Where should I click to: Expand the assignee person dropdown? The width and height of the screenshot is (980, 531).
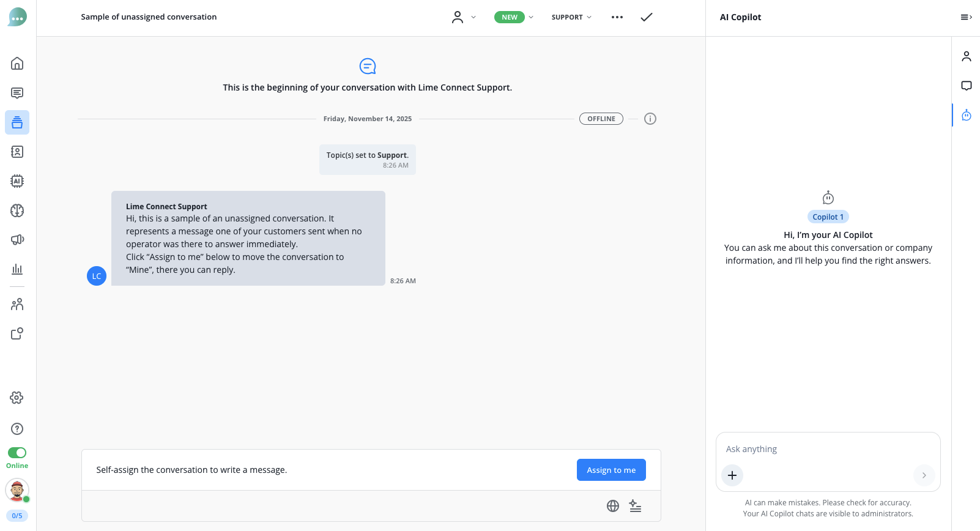point(463,17)
